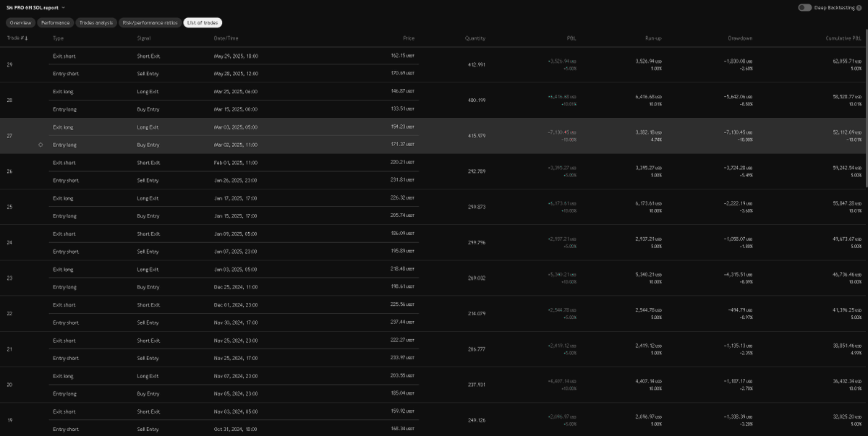This screenshot has width=868, height=436.
Task: Switch to the Overview tab
Action: (20, 22)
